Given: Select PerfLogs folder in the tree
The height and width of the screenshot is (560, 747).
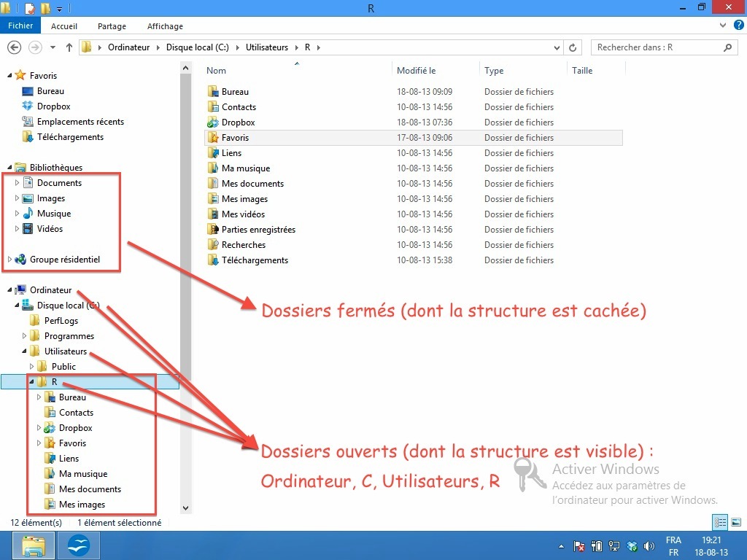Looking at the screenshot, I should (x=61, y=321).
